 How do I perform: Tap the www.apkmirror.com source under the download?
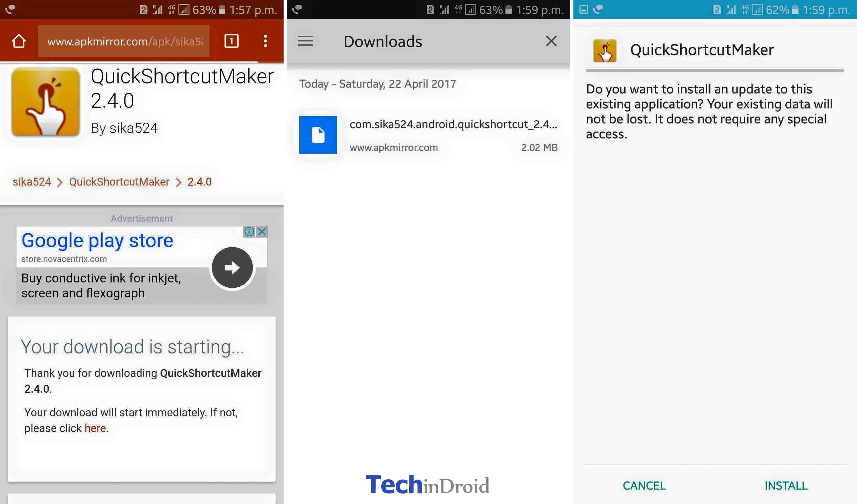click(x=394, y=148)
